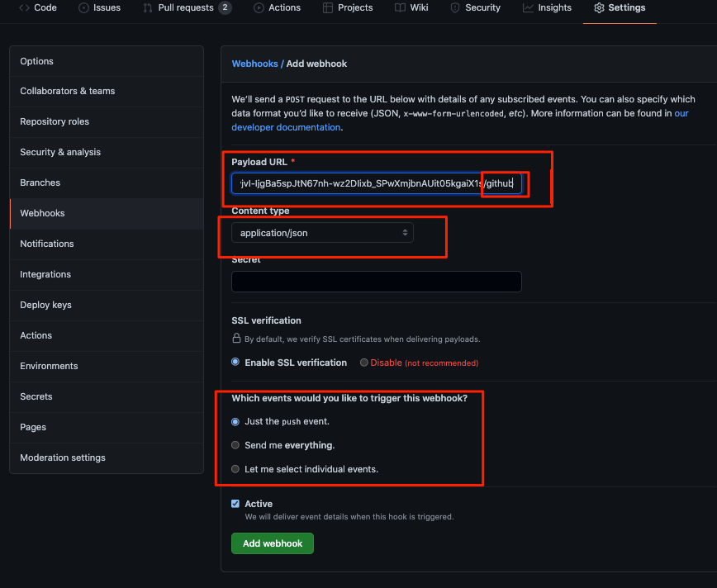View the Insights tab
Image resolution: width=717 pixels, height=588 pixels.
tap(547, 7)
